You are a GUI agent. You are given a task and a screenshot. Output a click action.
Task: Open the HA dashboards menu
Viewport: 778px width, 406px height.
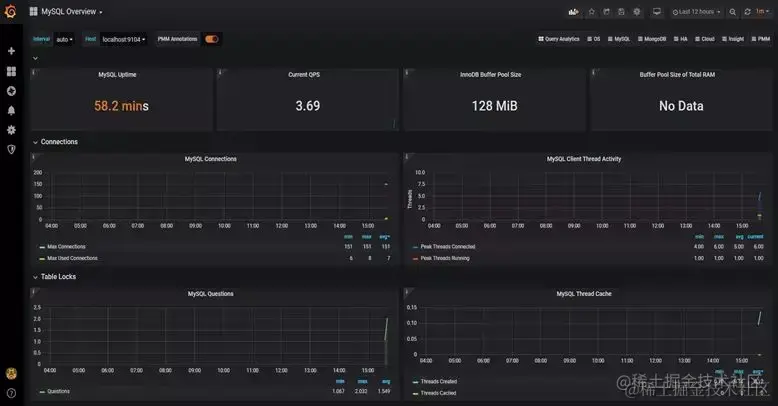(681, 39)
